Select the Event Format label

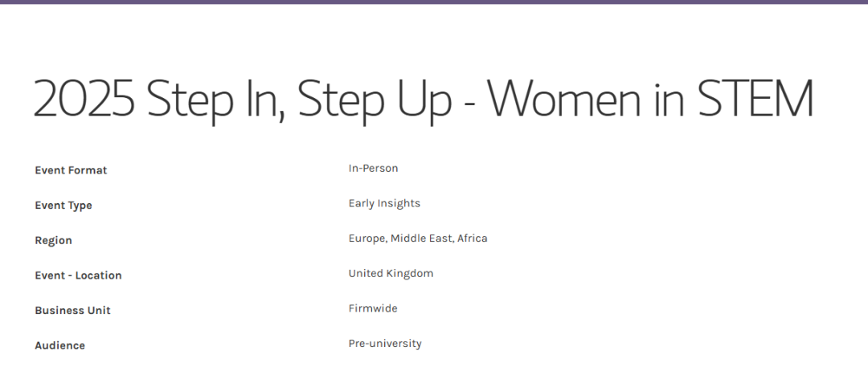point(71,170)
